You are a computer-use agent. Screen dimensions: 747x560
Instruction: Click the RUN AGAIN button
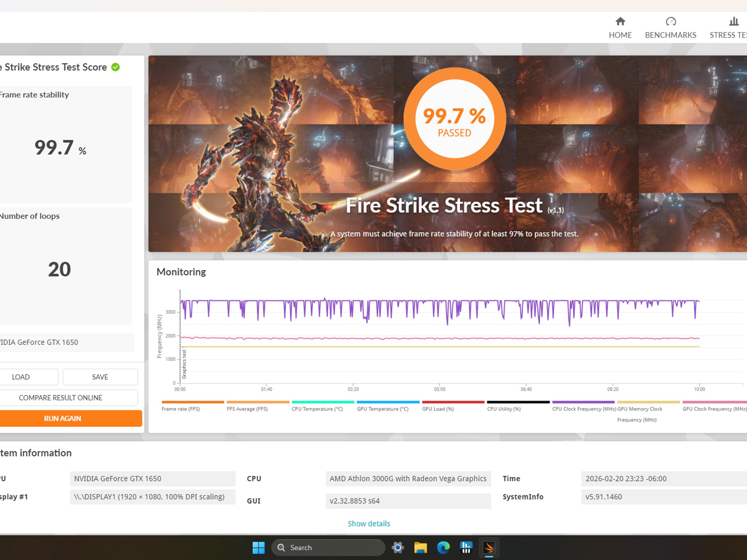(x=70, y=419)
